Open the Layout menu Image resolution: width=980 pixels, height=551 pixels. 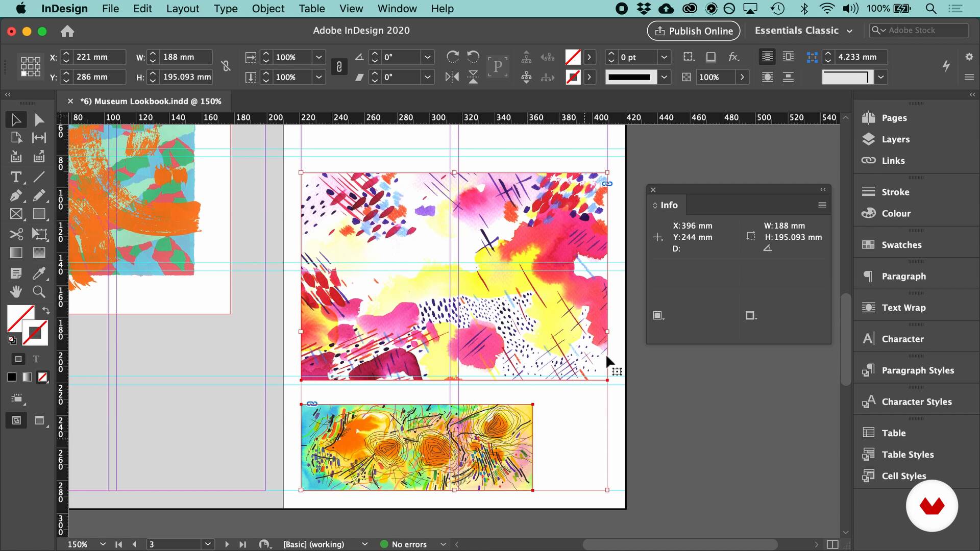click(x=182, y=9)
